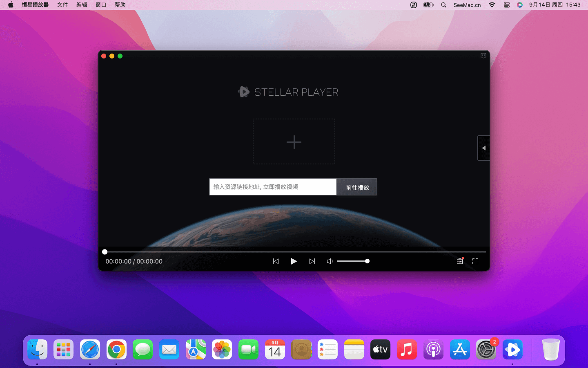The image size is (588, 368).
Task: Open Music from the Dock
Action: 407,350
